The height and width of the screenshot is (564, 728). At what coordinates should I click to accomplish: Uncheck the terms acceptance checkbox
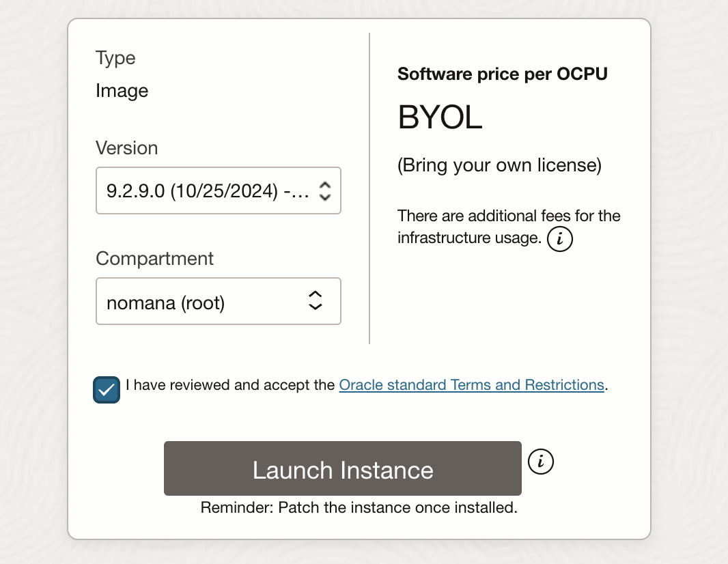point(107,390)
